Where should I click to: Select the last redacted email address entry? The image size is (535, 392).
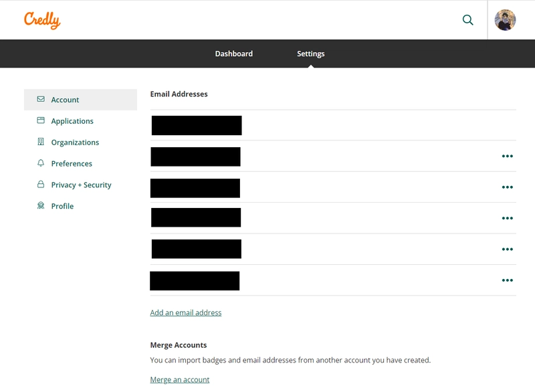coord(195,280)
